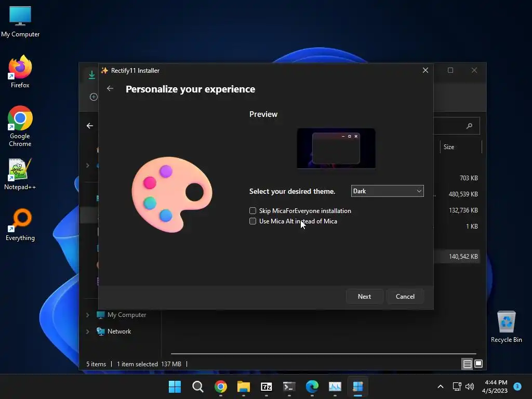Open the clock showing 4:44 PM
The width and height of the screenshot is (532, 399).
495,387
